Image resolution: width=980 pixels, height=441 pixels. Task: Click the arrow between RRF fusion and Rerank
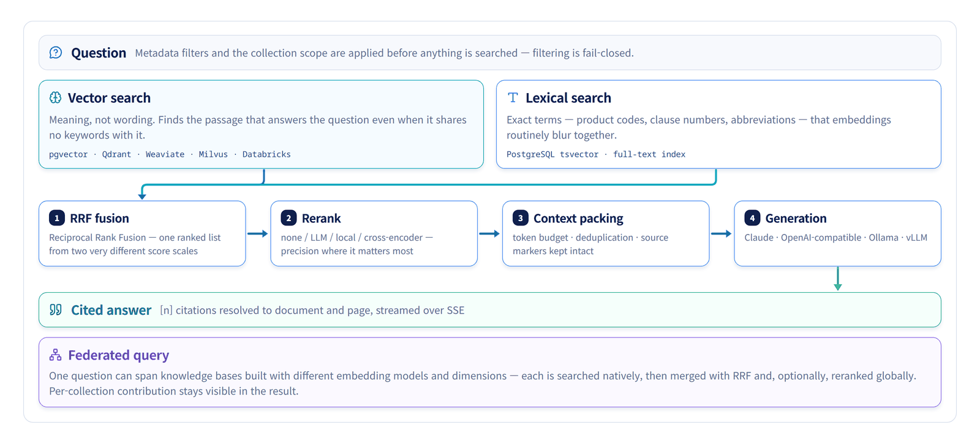258,233
